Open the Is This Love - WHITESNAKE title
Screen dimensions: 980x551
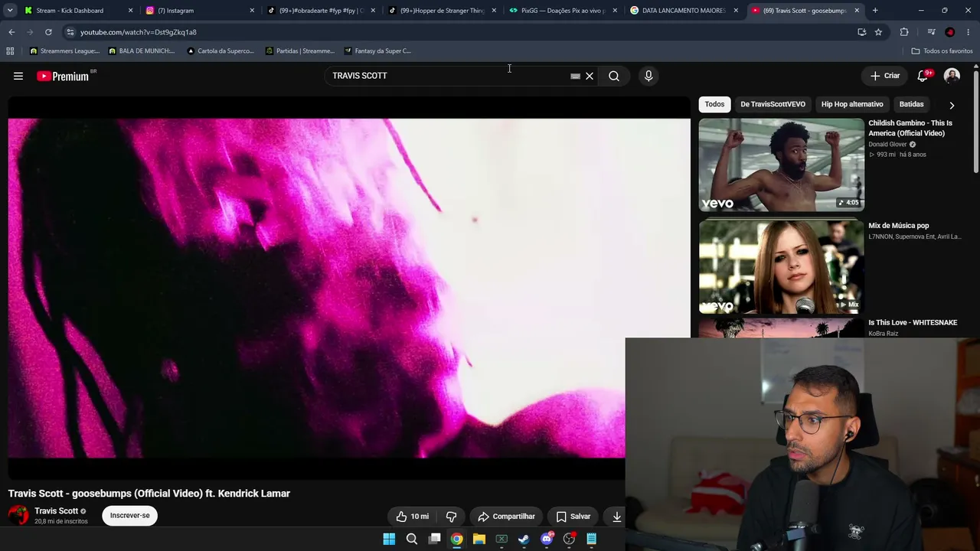pos(913,322)
